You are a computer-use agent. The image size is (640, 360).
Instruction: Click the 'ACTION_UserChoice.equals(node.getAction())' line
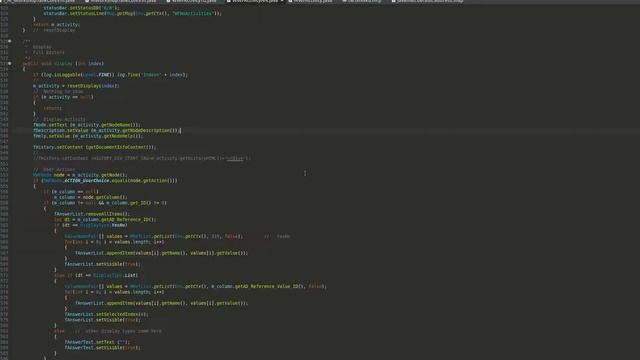click(105, 180)
